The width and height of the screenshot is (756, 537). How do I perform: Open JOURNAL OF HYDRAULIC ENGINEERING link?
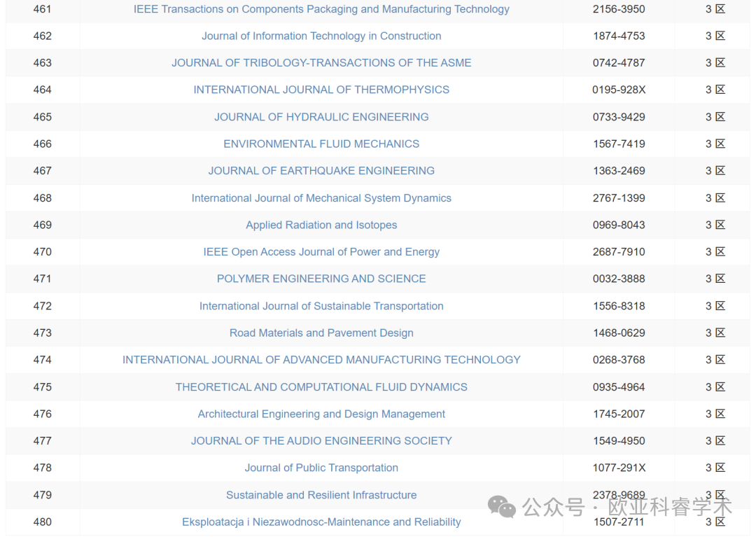click(x=321, y=117)
